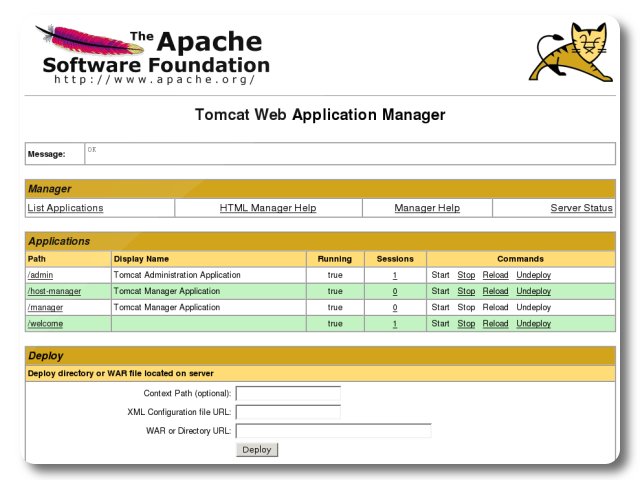Open the List Applications link
This screenshot has height=480, width=640.
(65, 208)
